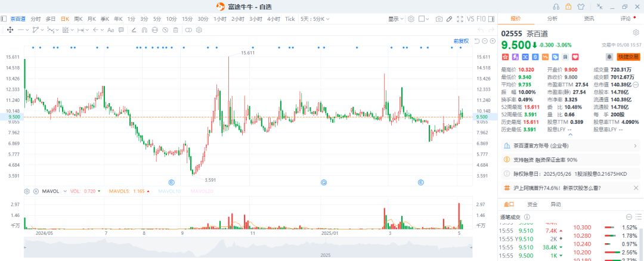Hide all drawings with the eye-slash icon
Viewport: 644px width, 261px height.
point(165,30)
